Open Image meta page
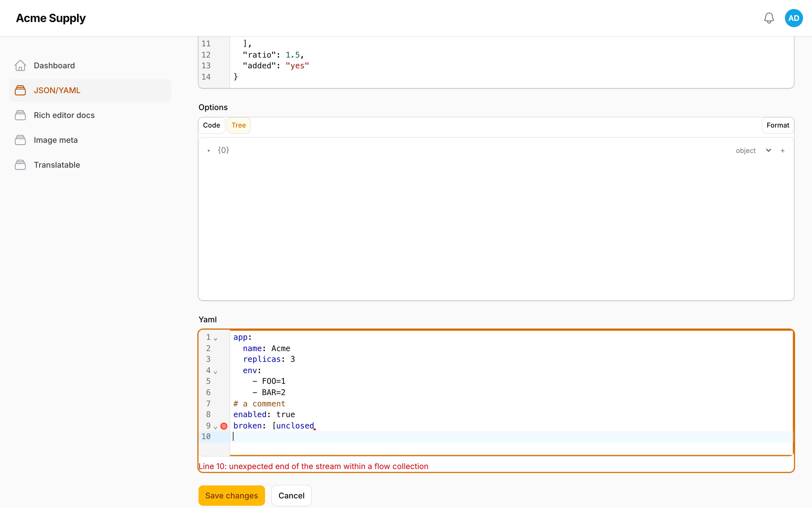Screen dimensions: 812x508 click(x=90, y=140)
